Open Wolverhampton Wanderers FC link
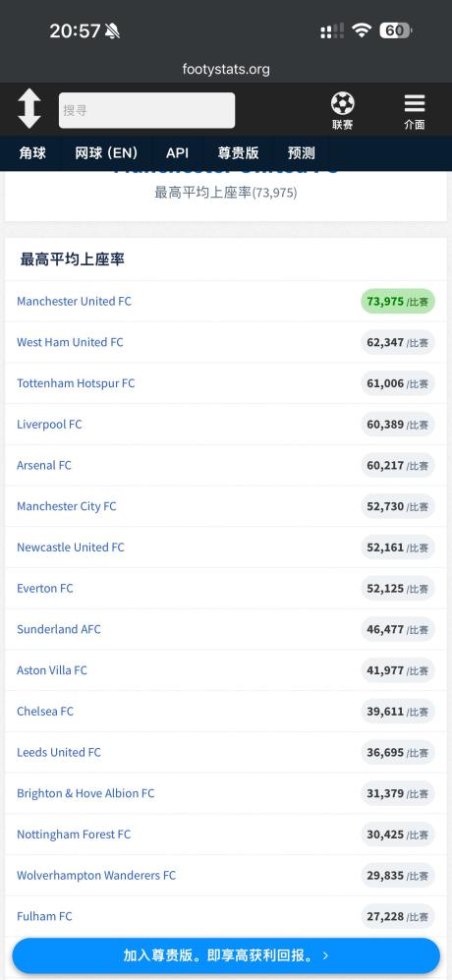Screen dimensions: 452x980 (x=96, y=875)
